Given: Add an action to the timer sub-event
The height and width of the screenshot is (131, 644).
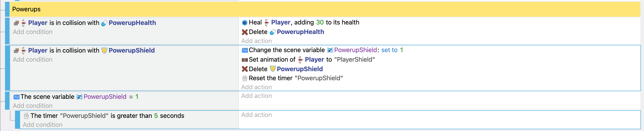Looking at the screenshot, I should click(x=256, y=115).
